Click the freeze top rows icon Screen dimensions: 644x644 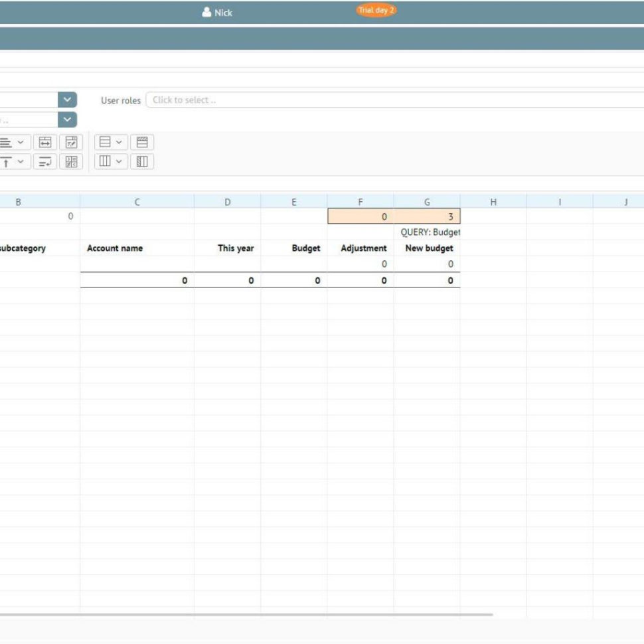pyautogui.click(x=142, y=141)
